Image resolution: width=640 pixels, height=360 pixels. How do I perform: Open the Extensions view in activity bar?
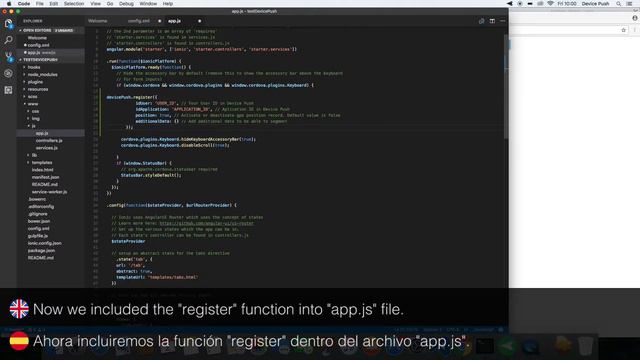(8, 90)
